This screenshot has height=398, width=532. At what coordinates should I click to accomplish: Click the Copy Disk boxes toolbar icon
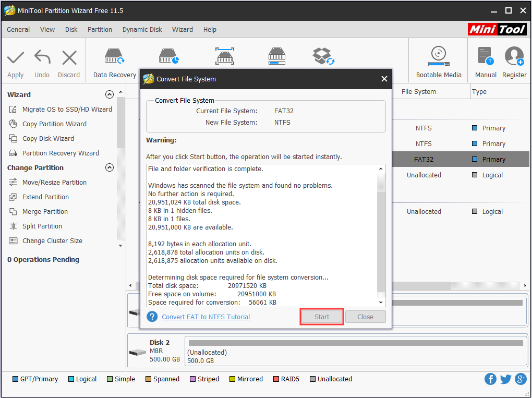323,56
